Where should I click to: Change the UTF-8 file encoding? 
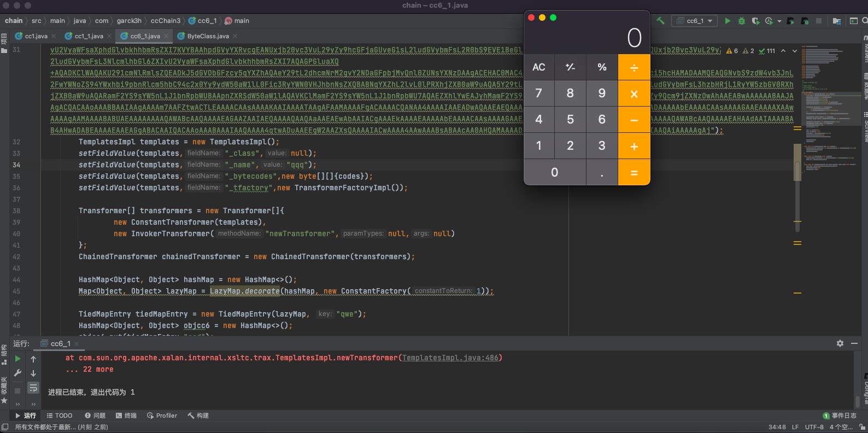tap(814, 427)
